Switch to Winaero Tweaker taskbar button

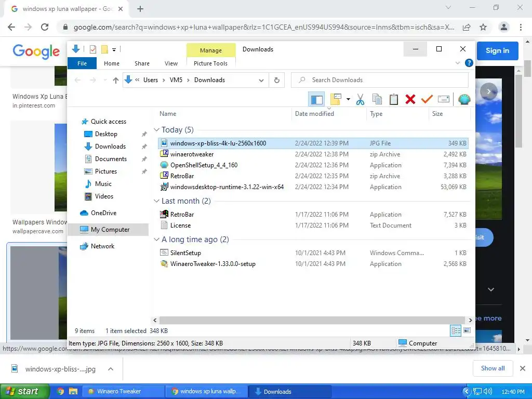click(124, 391)
